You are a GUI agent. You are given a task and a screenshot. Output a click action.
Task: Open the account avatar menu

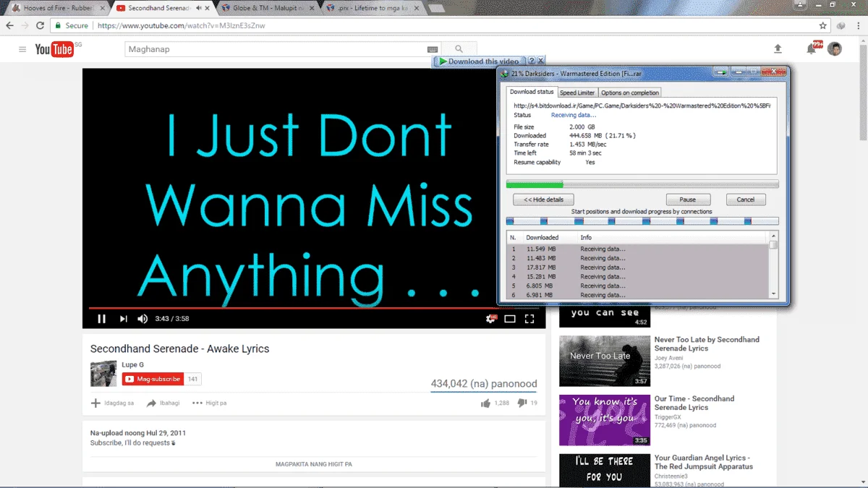point(835,49)
